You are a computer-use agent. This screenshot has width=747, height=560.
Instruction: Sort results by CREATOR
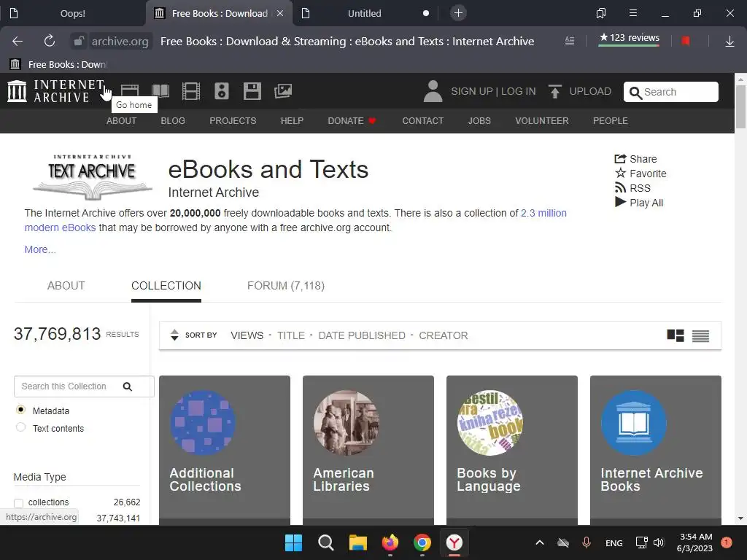(x=444, y=335)
